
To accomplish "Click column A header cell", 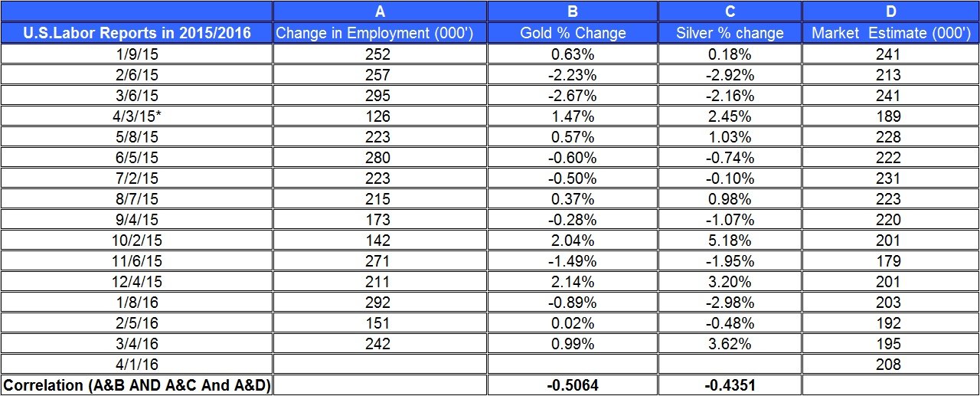I will 380,11.
